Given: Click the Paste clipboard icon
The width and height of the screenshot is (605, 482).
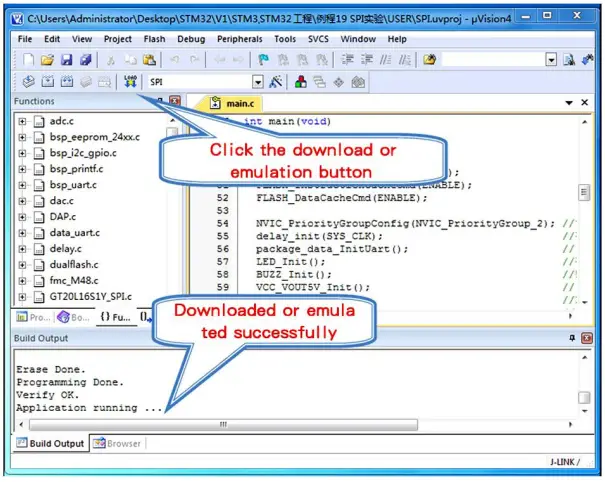Looking at the screenshot, I should 149,60.
